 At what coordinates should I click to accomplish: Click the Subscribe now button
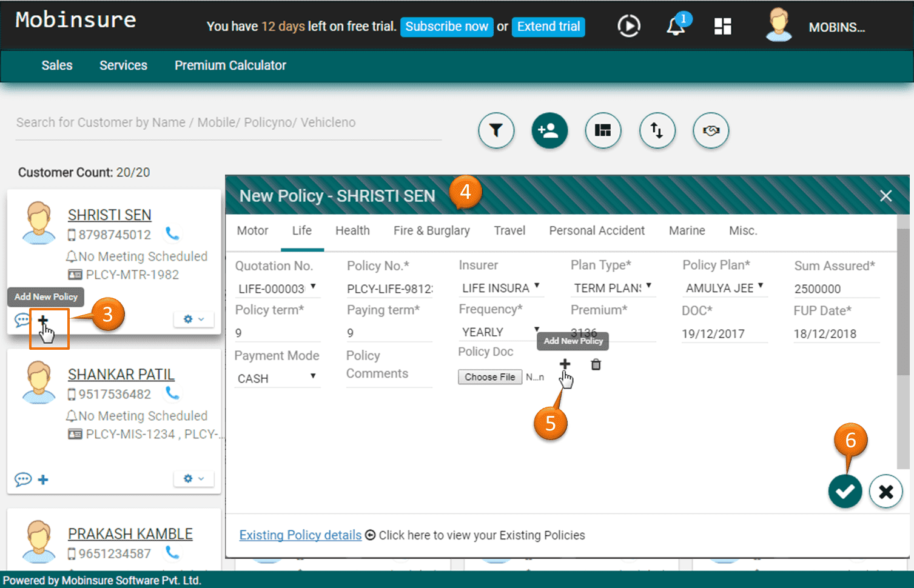pyautogui.click(x=446, y=27)
